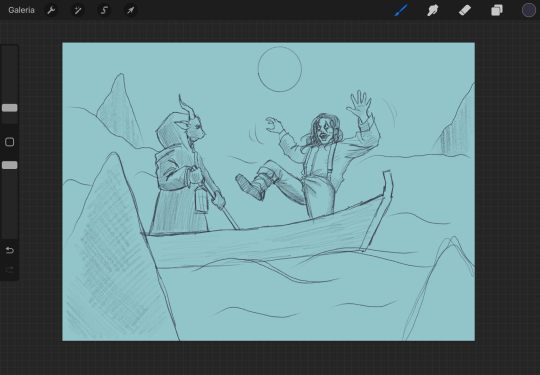Select the Brush paint tool
Screen dimensions: 540x375
[401, 10]
